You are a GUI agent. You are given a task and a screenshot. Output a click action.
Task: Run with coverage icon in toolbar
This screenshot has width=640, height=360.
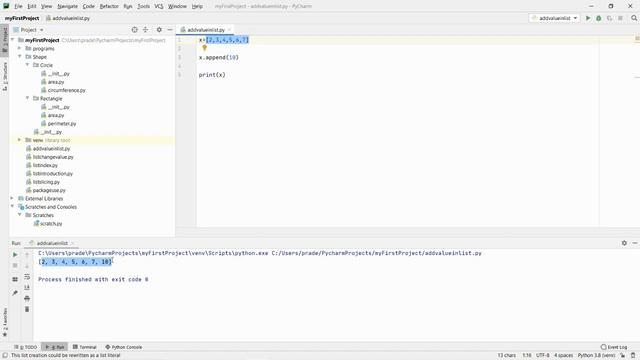609,18
